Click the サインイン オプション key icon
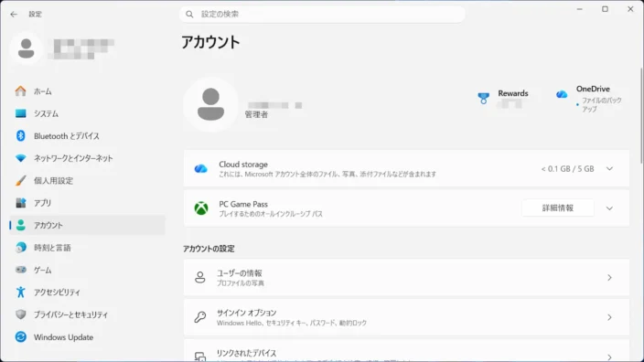The image size is (644, 362). [200, 317]
